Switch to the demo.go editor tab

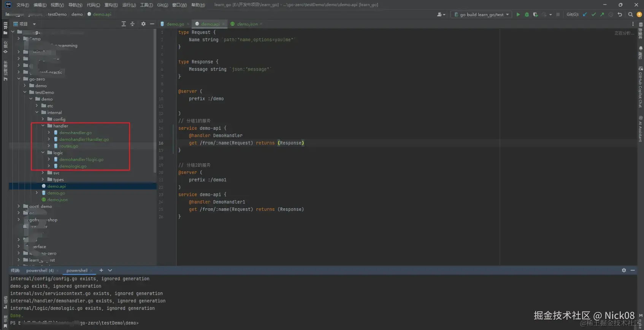coord(175,24)
